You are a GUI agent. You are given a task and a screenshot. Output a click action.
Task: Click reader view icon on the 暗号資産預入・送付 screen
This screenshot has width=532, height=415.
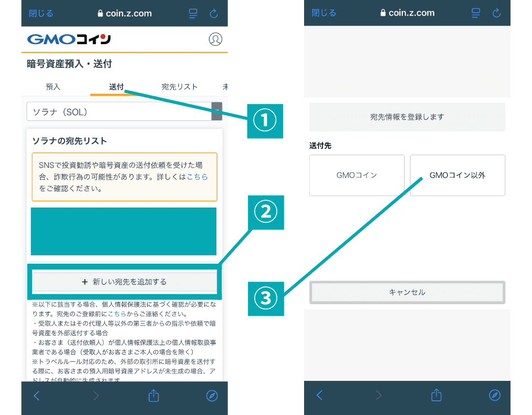[x=193, y=14]
